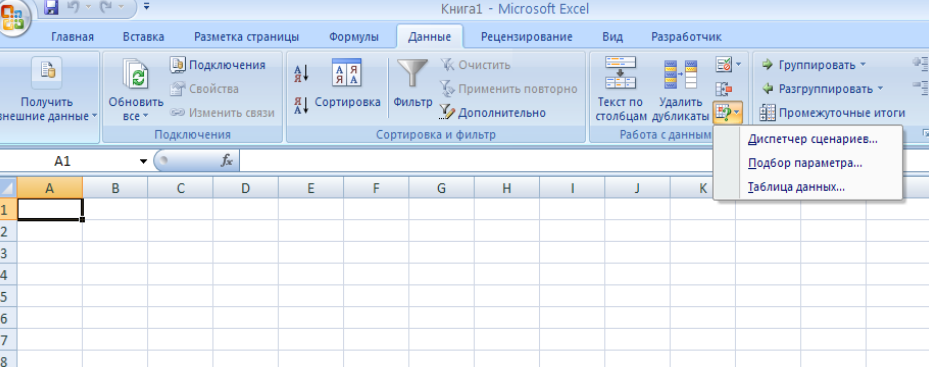Select column A header
This screenshot has height=367, width=929.
pyautogui.click(x=50, y=189)
